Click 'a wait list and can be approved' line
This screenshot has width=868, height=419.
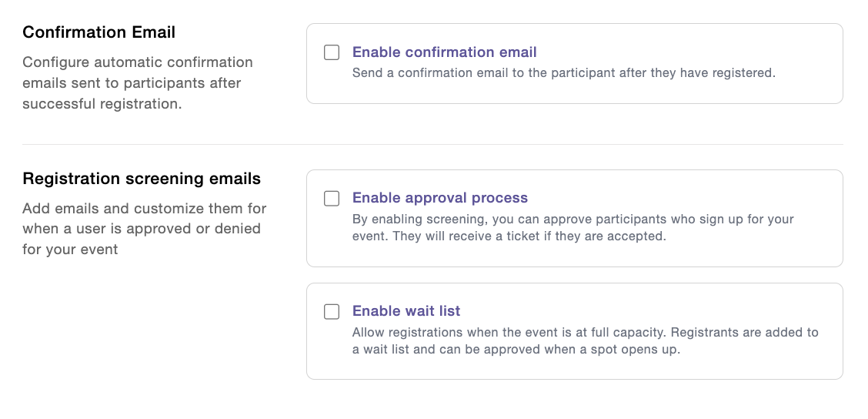coord(516,350)
